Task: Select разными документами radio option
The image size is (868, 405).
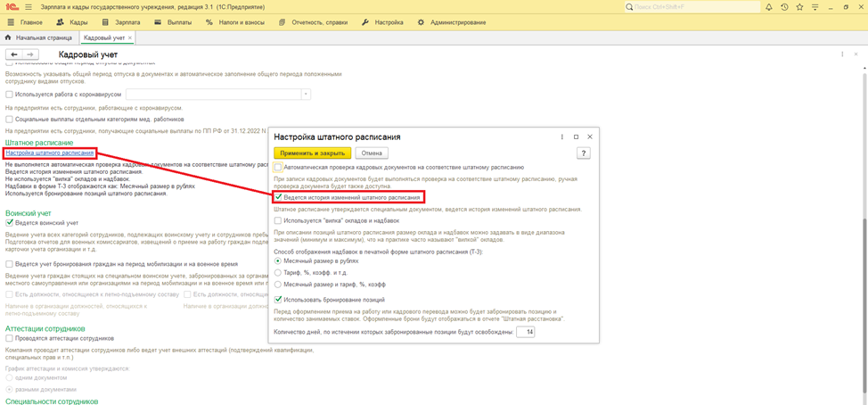Action: 9,389
